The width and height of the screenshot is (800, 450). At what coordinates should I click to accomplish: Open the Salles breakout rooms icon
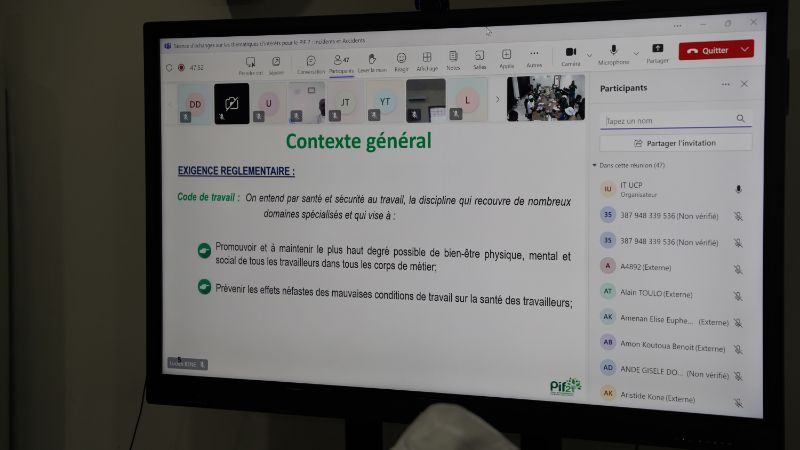[x=480, y=57]
